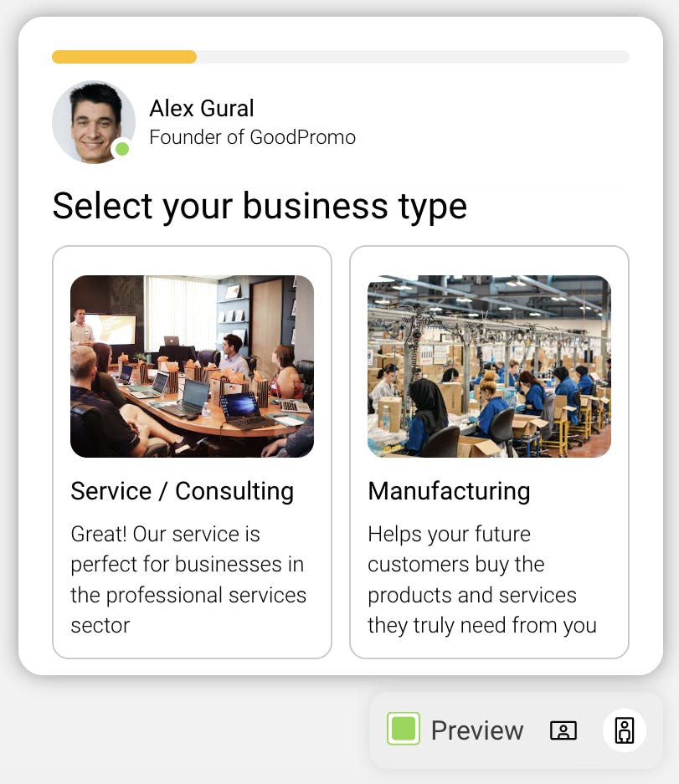The height and width of the screenshot is (784, 679).
Task: Open the Manufacturing factory photo
Action: click(x=489, y=366)
